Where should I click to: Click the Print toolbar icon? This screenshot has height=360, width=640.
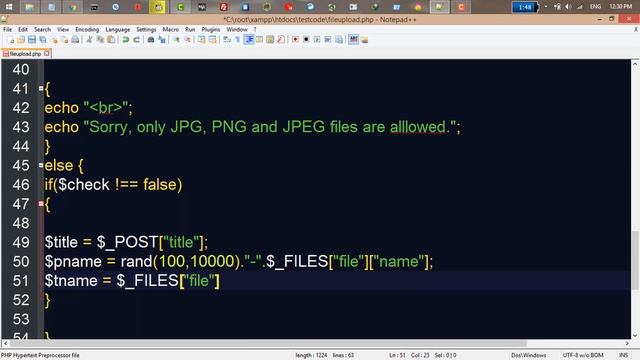75,40
